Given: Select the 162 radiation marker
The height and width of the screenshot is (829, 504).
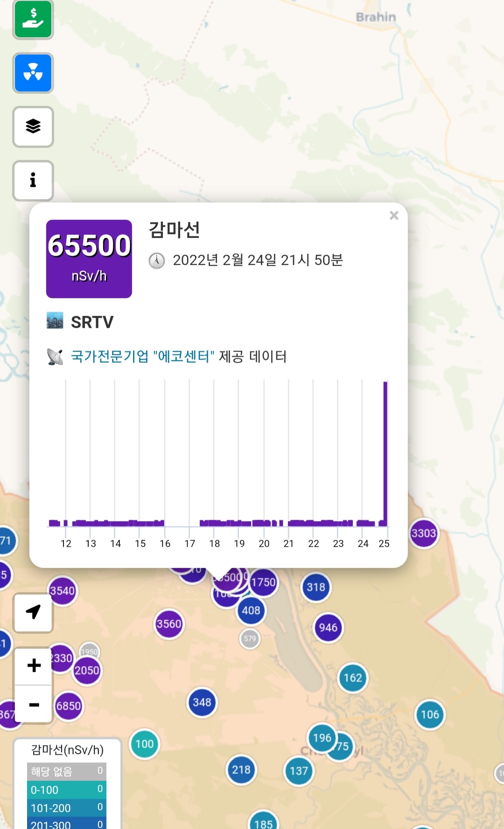Looking at the screenshot, I should (x=353, y=677).
